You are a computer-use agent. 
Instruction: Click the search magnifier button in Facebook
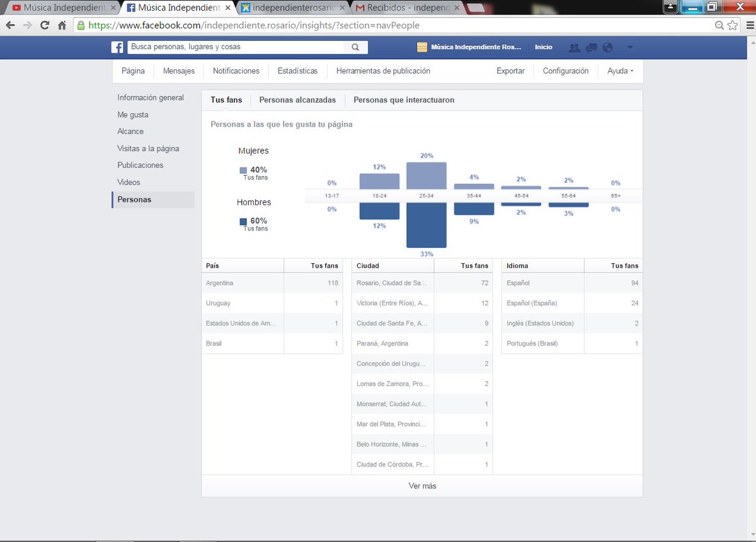point(355,47)
